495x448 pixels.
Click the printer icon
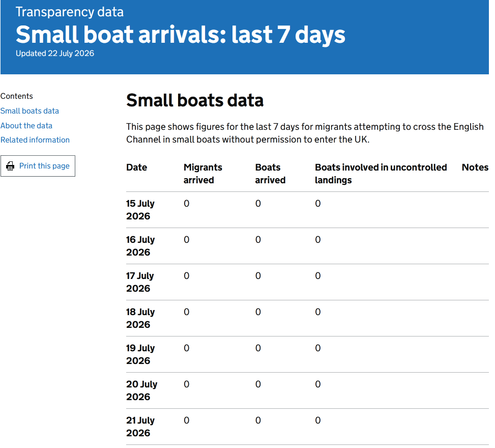(x=10, y=166)
